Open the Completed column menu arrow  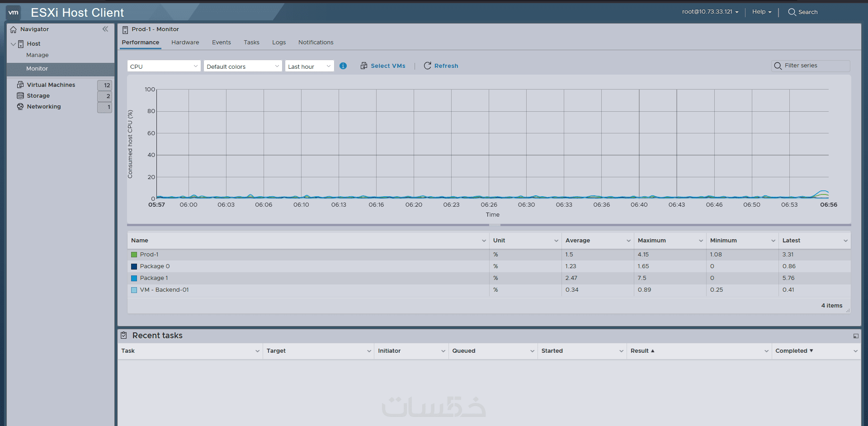855,351
